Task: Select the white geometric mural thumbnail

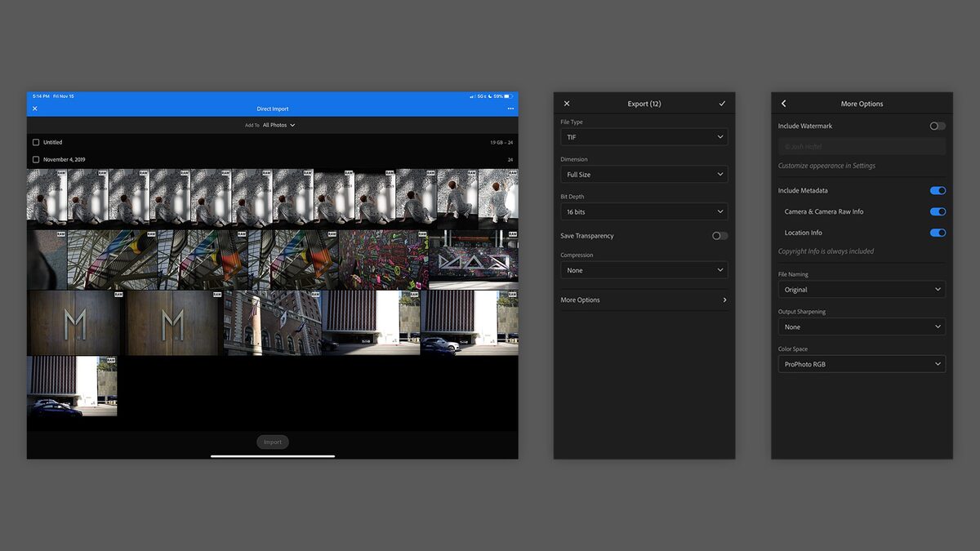Action: (x=474, y=260)
